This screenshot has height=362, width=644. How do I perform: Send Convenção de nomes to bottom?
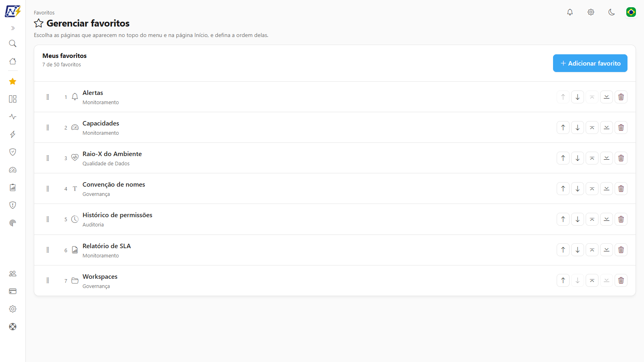(x=607, y=189)
